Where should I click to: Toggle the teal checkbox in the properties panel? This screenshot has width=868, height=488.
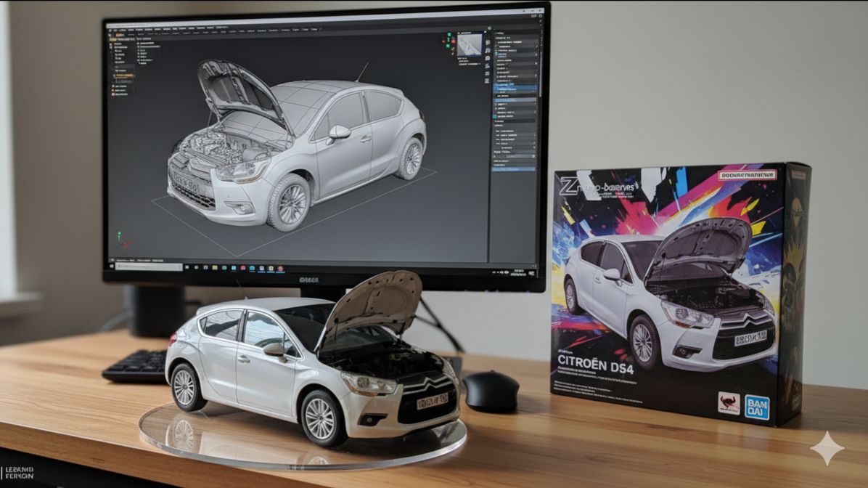point(495,116)
